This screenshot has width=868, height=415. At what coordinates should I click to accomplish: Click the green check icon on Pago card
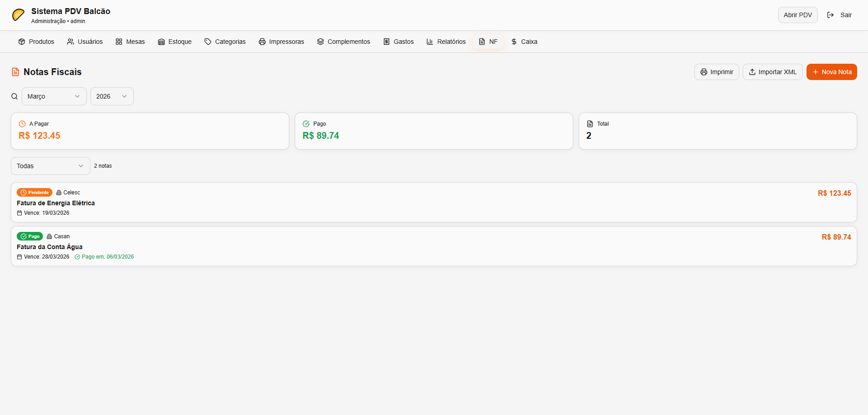click(306, 124)
